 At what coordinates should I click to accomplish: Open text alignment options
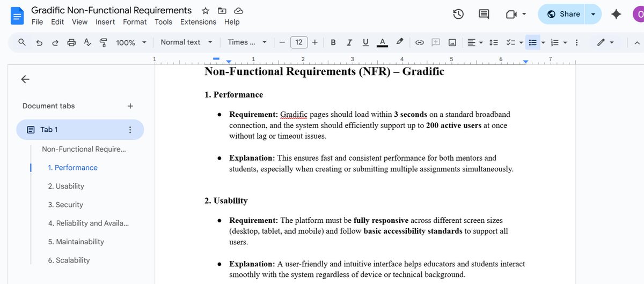pos(475,42)
